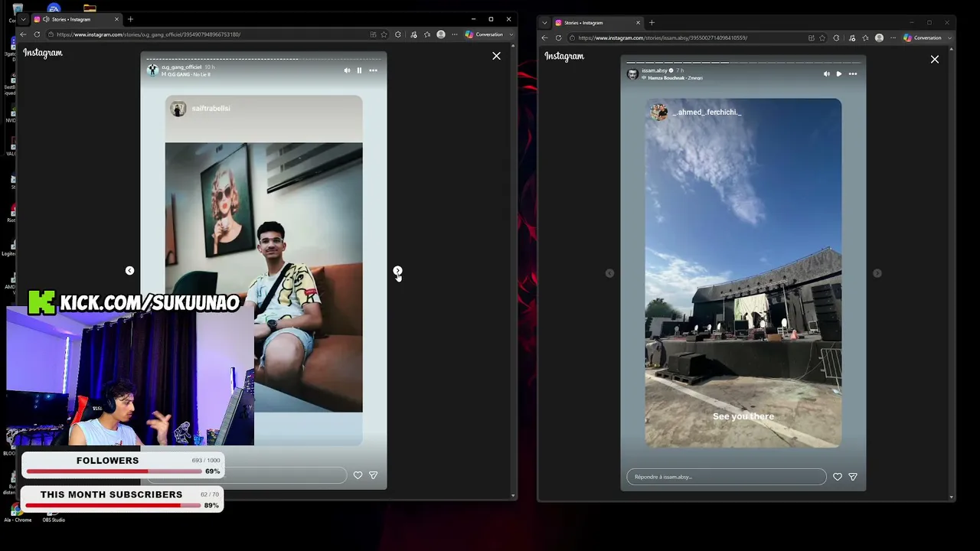Open a new tab in the right window

pyautogui.click(x=652, y=22)
